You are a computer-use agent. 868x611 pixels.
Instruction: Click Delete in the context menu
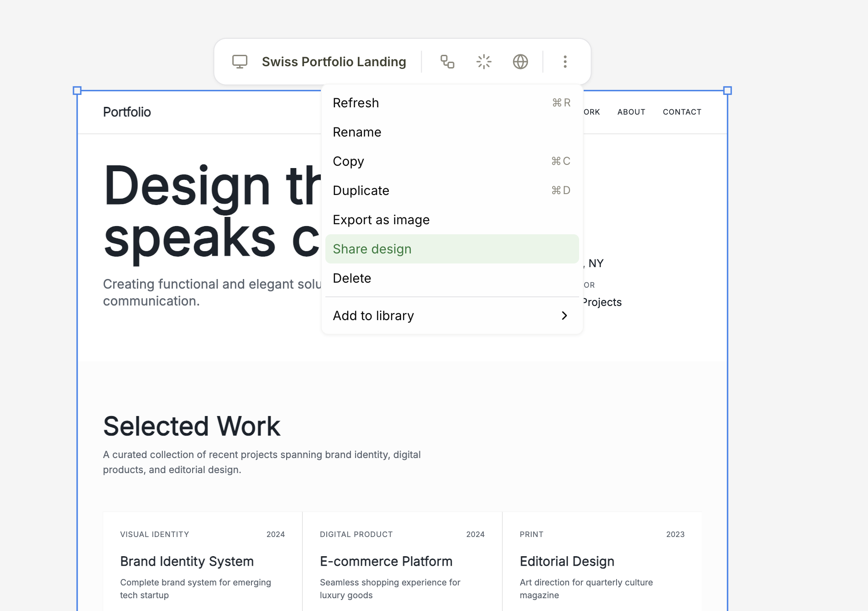[352, 278]
